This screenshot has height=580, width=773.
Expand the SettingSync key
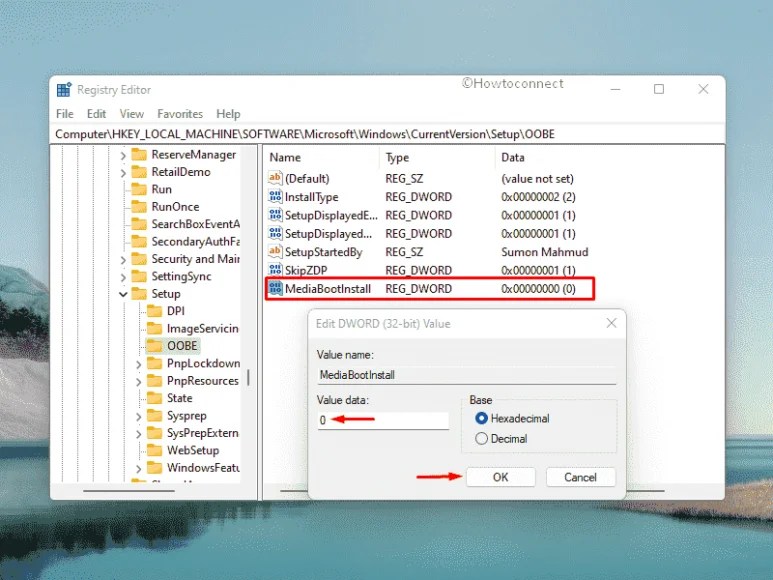click(123, 277)
